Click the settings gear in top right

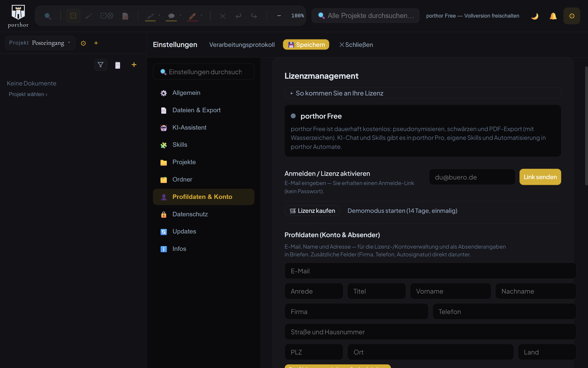coord(572,16)
